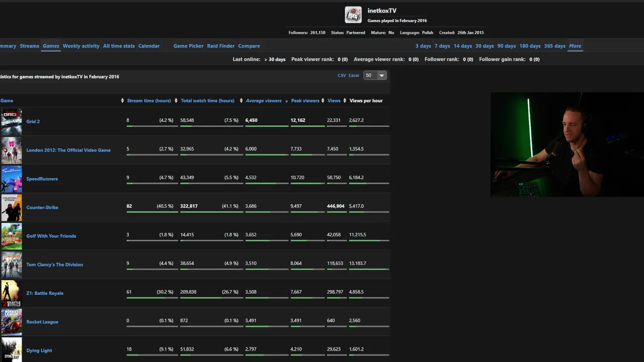This screenshot has height=362, width=644.
Task: Click the Last online > 30 days text
Action: click(259, 59)
